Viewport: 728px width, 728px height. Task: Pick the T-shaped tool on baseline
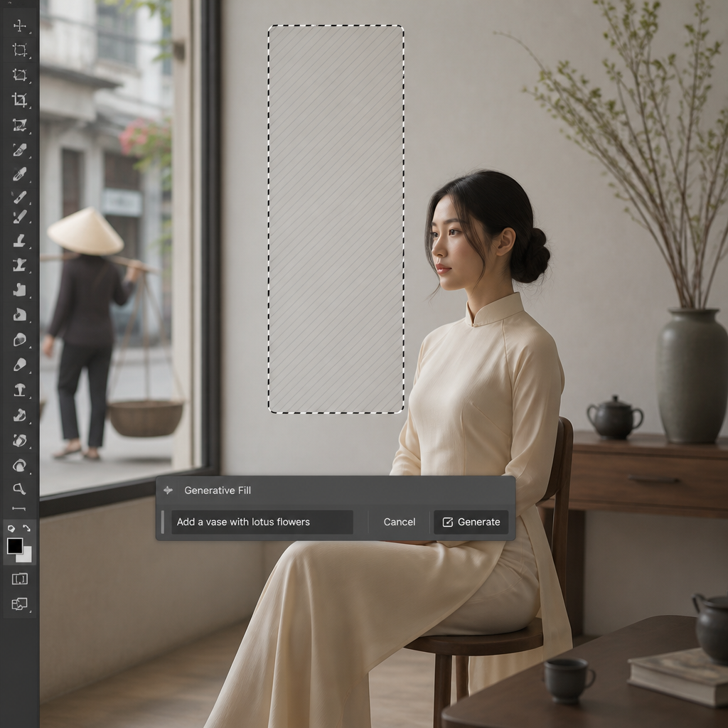click(19, 390)
